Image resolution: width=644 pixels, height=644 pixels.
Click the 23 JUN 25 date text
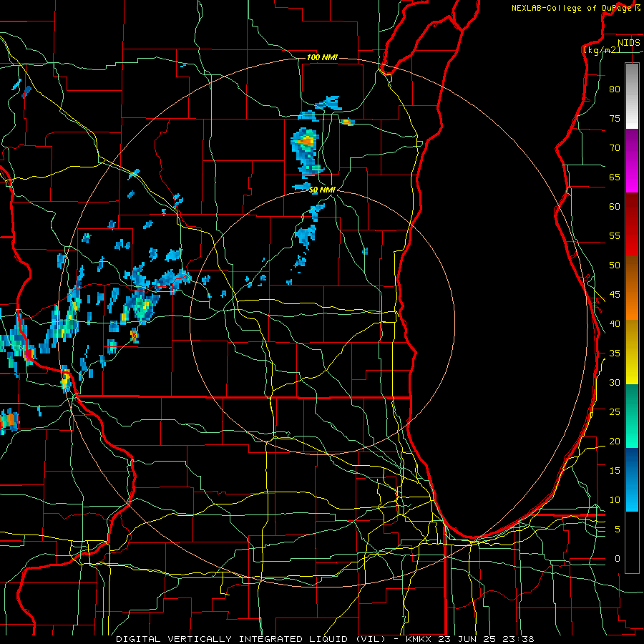[x=468, y=639]
